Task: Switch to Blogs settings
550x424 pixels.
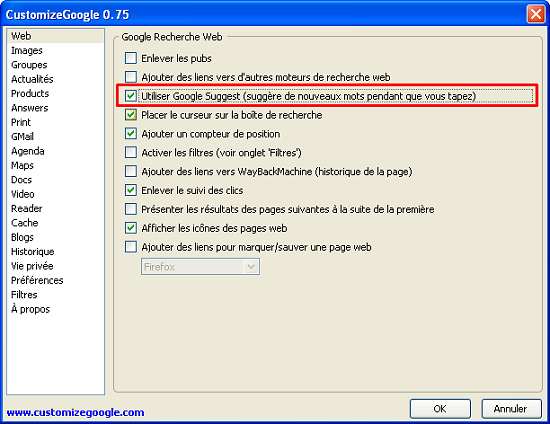Action: point(55,237)
